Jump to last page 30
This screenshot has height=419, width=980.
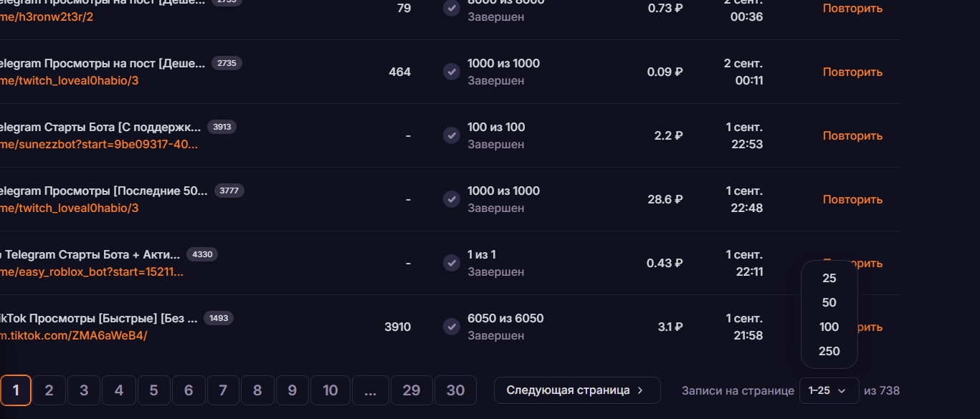tap(455, 390)
